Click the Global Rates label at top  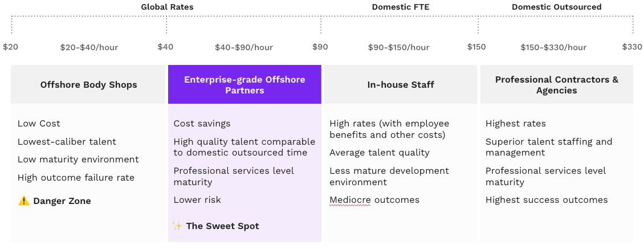pos(167,7)
